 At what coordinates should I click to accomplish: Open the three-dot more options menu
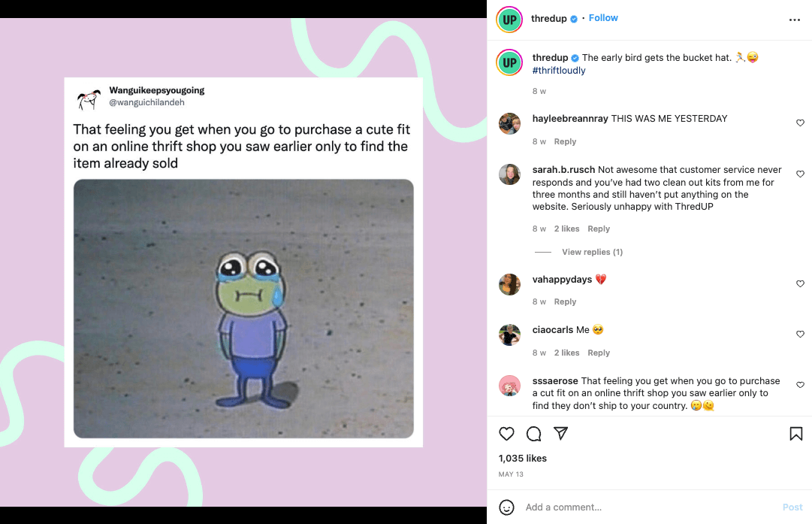795,20
